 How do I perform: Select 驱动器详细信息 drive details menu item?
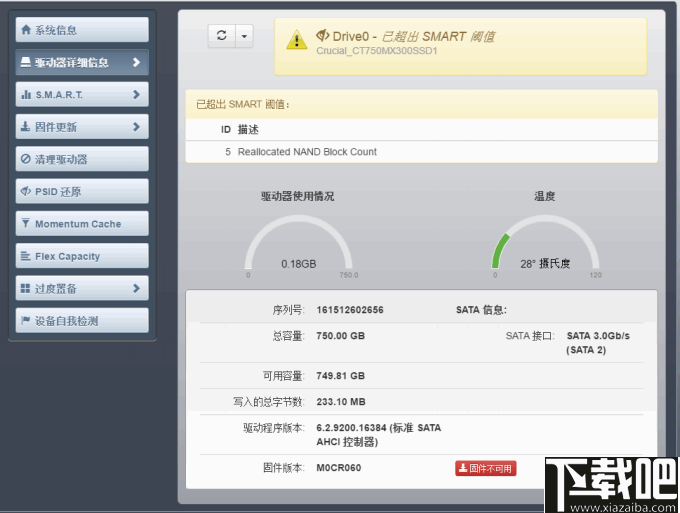point(82,62)
